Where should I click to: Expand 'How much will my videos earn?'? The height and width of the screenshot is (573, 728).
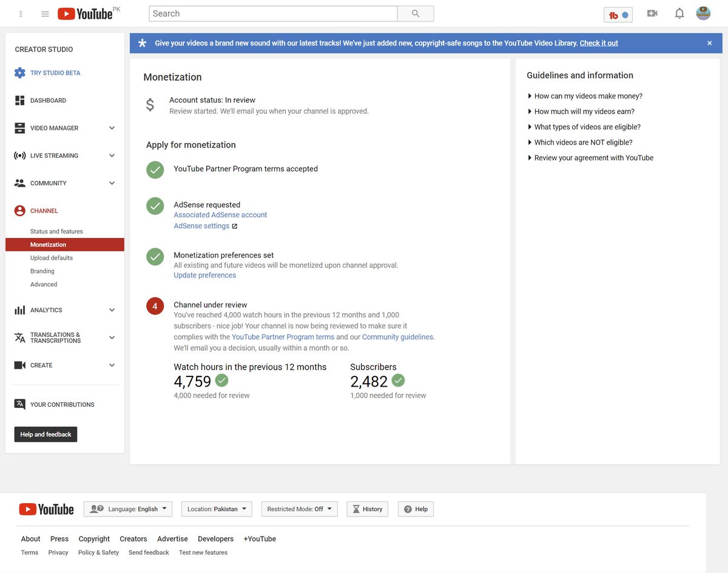(581, 112)
